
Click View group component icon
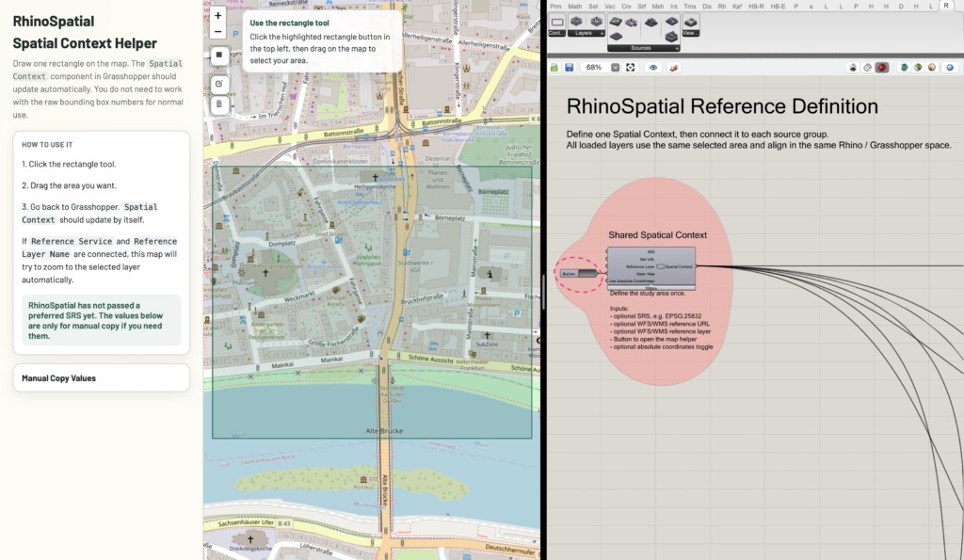click(x=690, y=23)
